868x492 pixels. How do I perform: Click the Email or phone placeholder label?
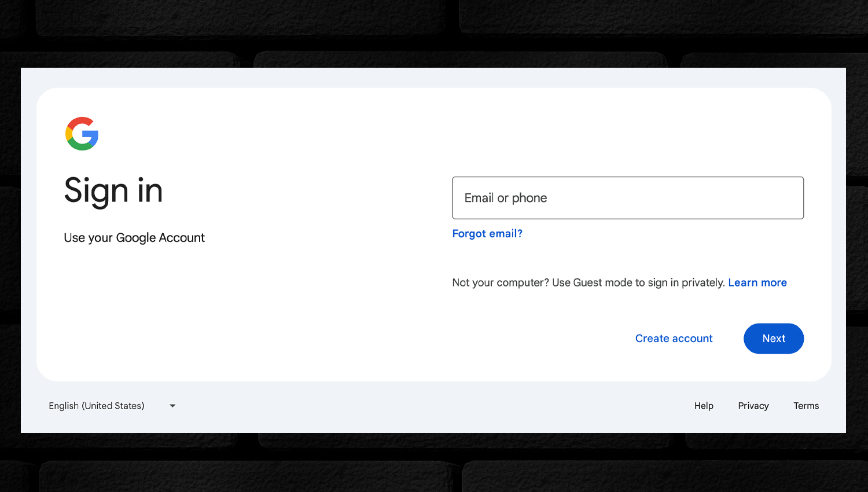coord(506,198)
